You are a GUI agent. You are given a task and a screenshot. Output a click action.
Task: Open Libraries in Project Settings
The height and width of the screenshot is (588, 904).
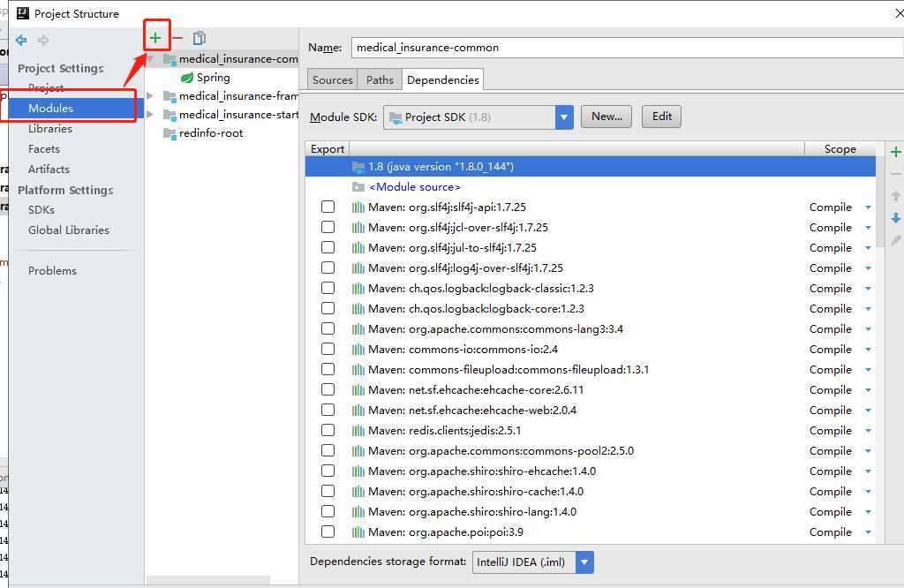click(x=50, y=129)
